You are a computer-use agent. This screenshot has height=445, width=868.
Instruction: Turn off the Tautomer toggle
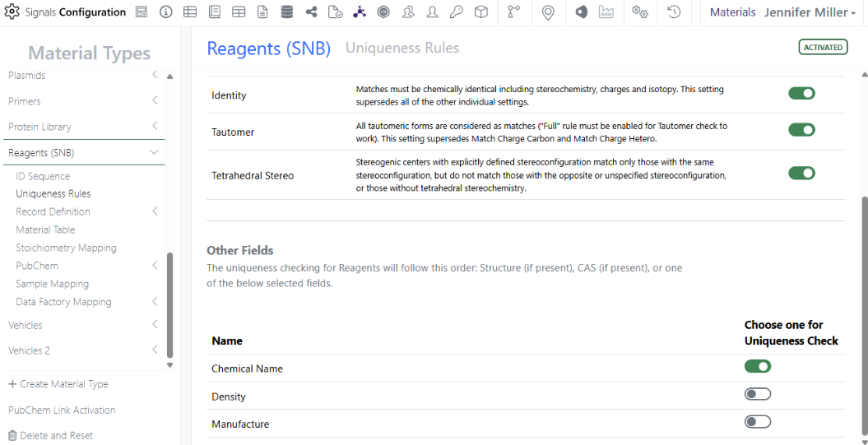801,130
